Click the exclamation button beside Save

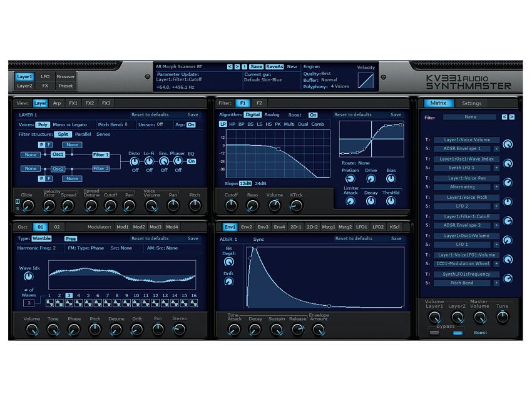[x=244, y=67]
